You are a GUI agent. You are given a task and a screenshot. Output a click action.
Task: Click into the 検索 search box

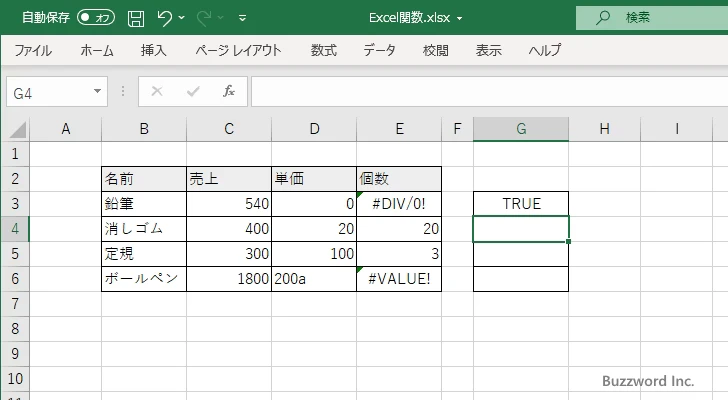click(x=652, y=18)
